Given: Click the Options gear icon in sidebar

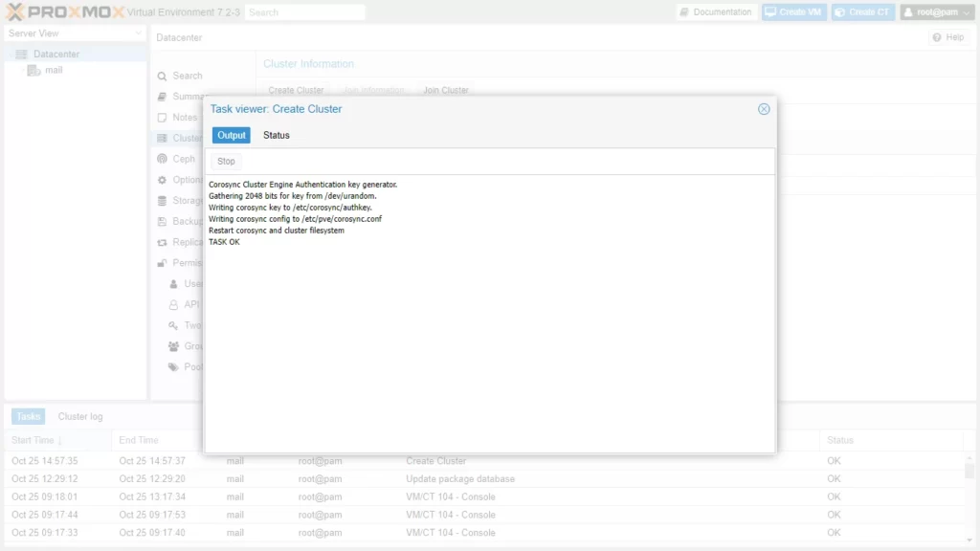Looking at the screenshot, I should point(164,180).
